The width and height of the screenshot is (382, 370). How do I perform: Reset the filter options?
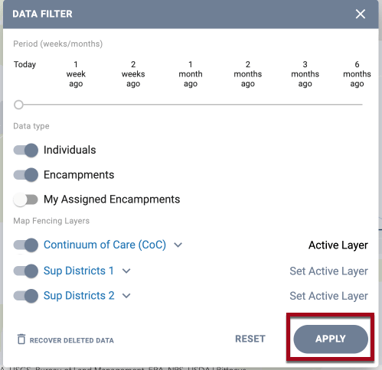click(x=250, y=339)
